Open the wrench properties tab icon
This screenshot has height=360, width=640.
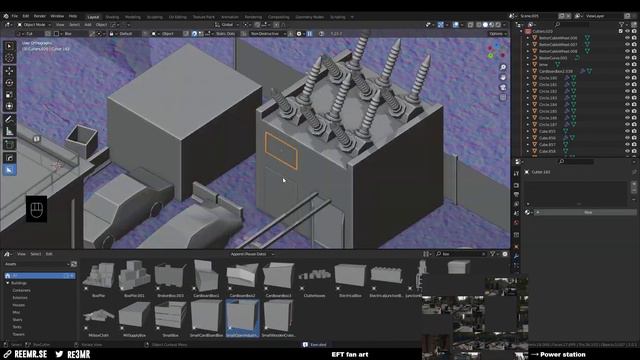[x=516, y=256]
